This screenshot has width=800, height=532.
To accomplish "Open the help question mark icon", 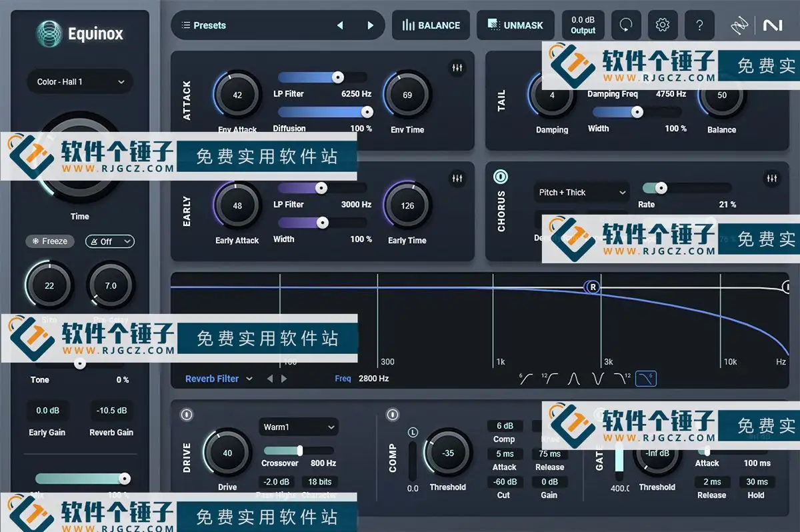I will tap(699, 25).
